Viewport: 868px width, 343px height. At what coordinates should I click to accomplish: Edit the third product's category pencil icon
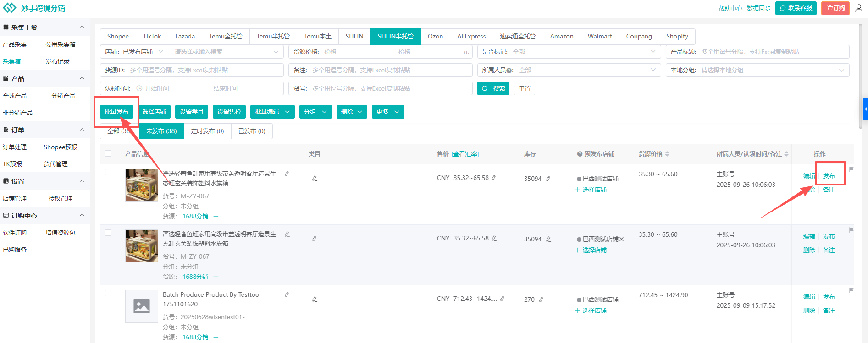(315, 299)
